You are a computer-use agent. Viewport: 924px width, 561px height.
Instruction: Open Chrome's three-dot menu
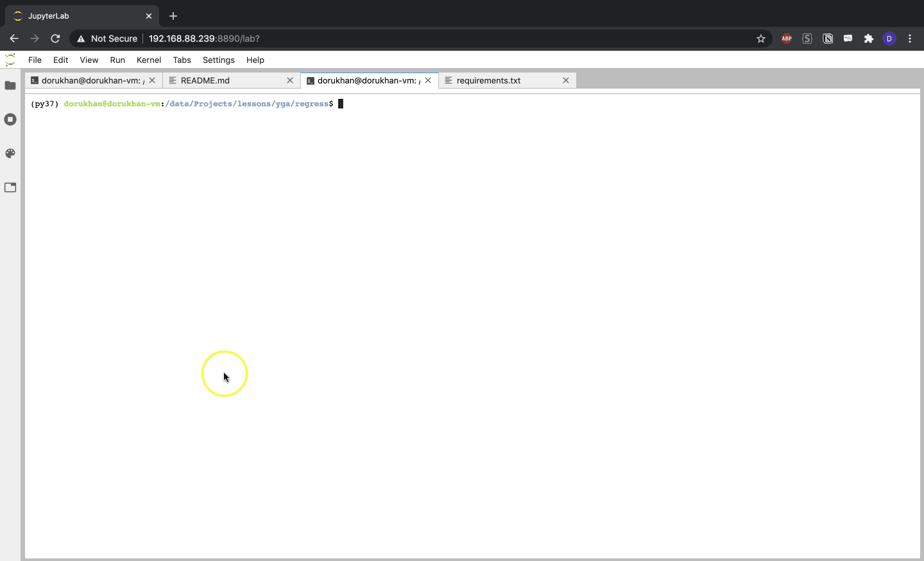pyautogui.click(x=910, y=39)
